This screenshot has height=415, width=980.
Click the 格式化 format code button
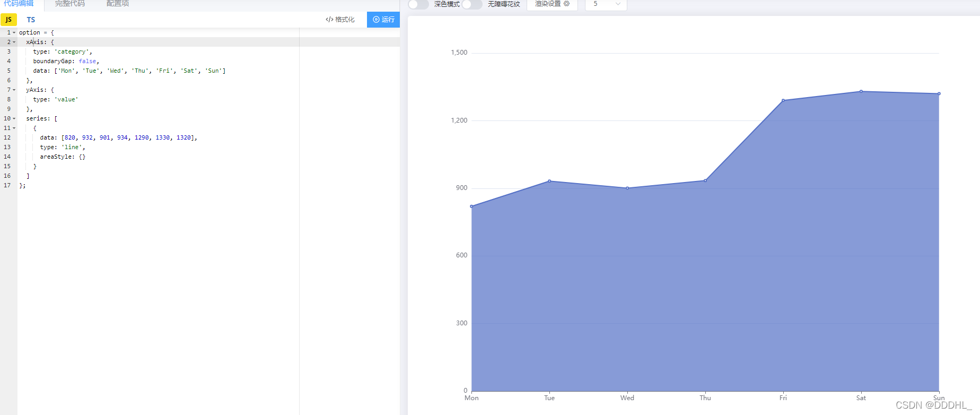[340, 20]
